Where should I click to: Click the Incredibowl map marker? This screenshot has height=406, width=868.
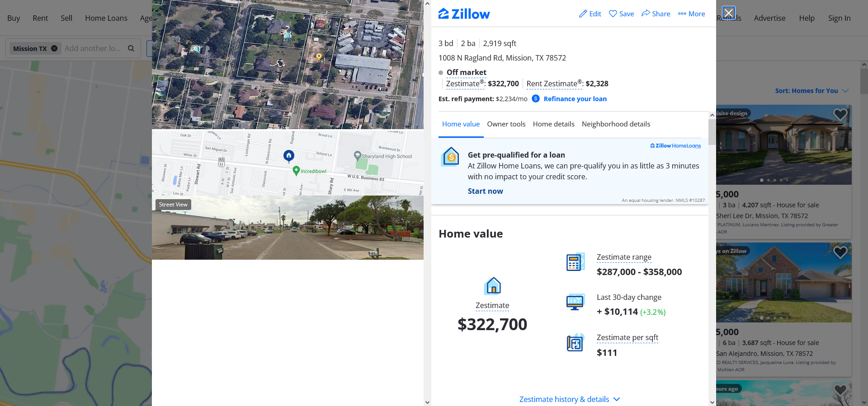296,171
